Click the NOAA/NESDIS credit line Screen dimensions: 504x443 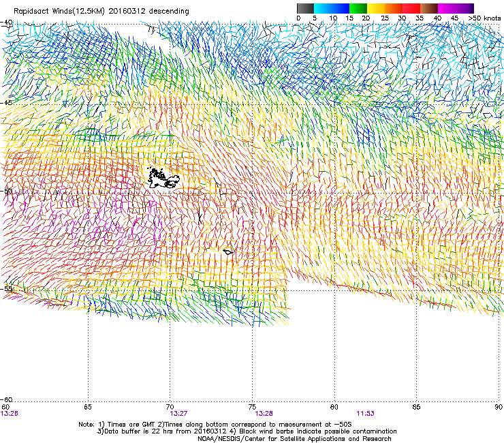(x=294, y=439)
